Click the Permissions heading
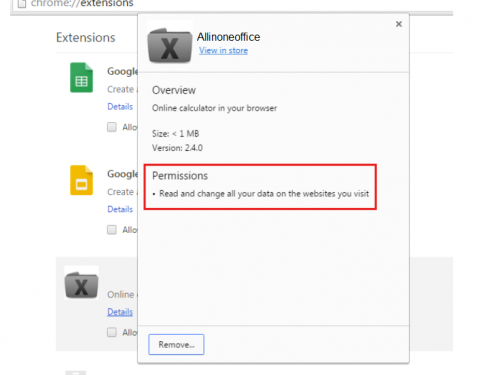 (180, 176)
